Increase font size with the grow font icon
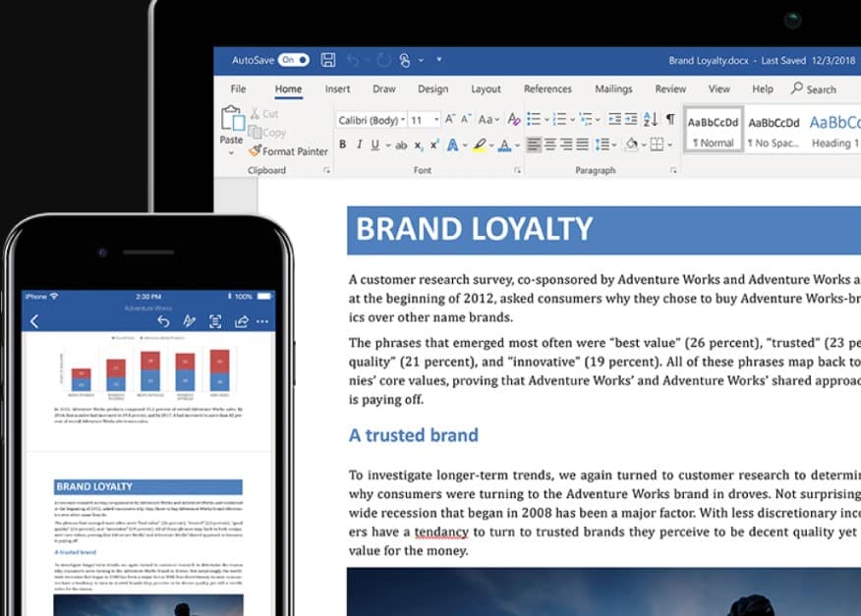861x616 pixels. click(x=450, y=119)
